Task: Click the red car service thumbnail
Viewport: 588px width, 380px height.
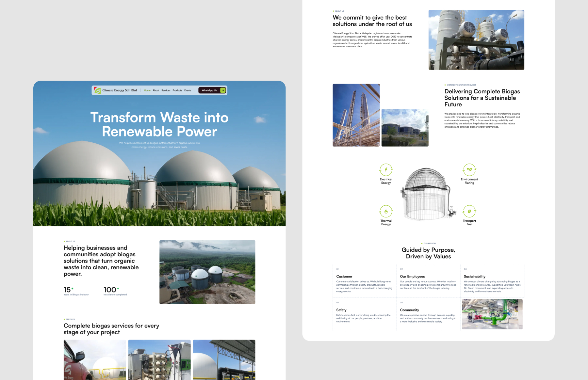Action: pyautogui.click(x=95, y=360)
